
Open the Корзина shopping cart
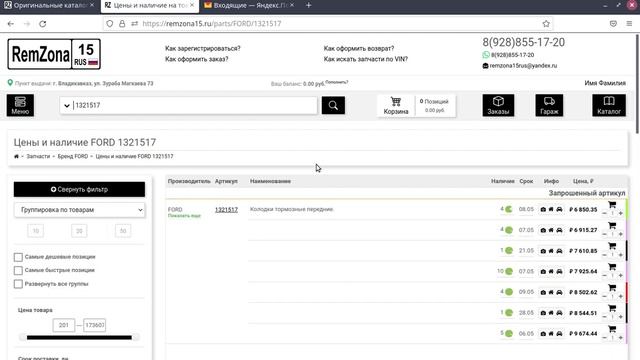pyautogui.click(x=396, y=106)
